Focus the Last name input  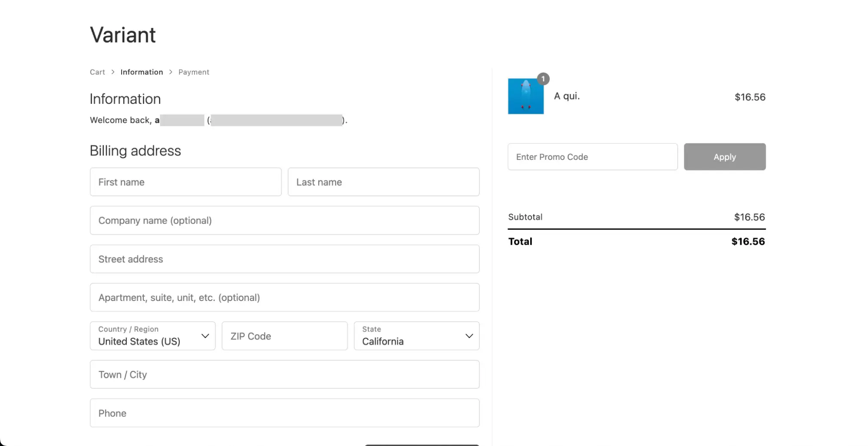pyautogui.click(x=383, y=182)
